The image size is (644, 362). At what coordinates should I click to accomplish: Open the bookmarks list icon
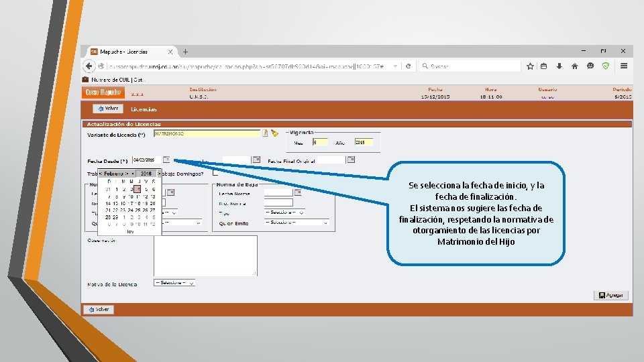tap(544, 66)
